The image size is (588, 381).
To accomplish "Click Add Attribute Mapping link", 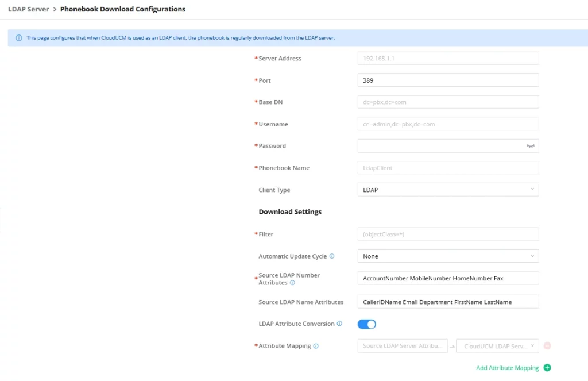I will tap(508, 368).
